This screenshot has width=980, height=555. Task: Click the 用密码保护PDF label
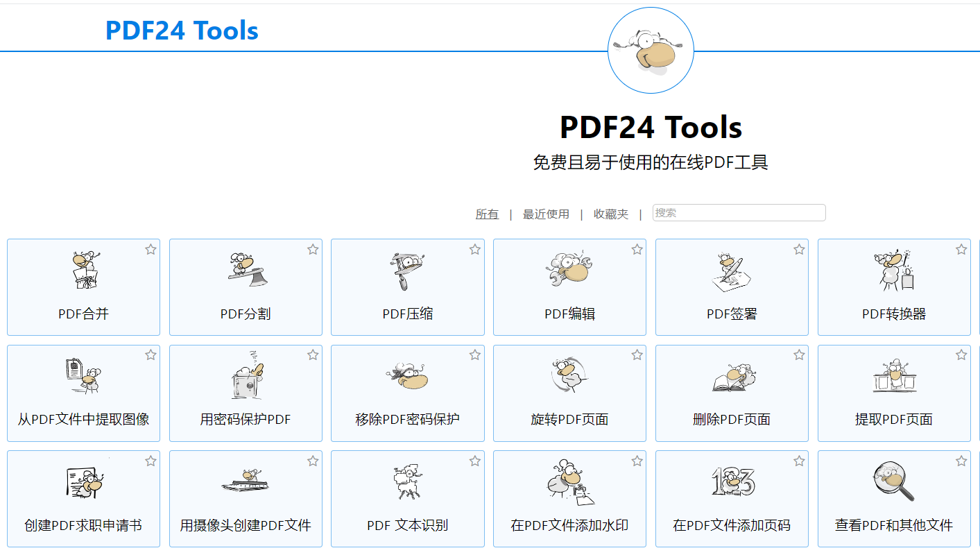tap(246, 420)
